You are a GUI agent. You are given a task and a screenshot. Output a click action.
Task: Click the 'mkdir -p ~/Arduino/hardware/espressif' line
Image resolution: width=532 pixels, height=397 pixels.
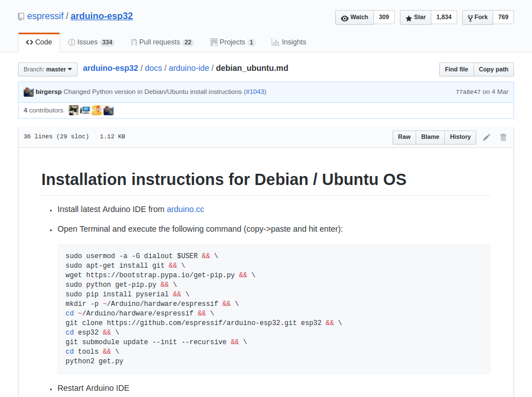[x=152, y=304]
